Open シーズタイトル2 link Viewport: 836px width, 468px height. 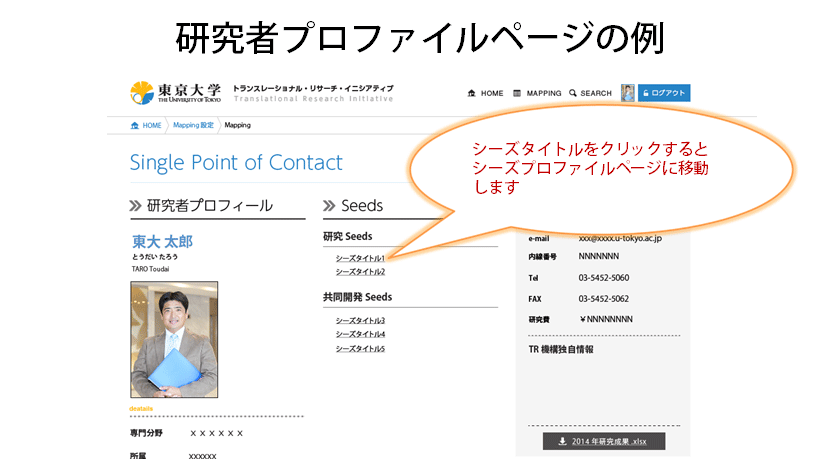coord(360,271)
